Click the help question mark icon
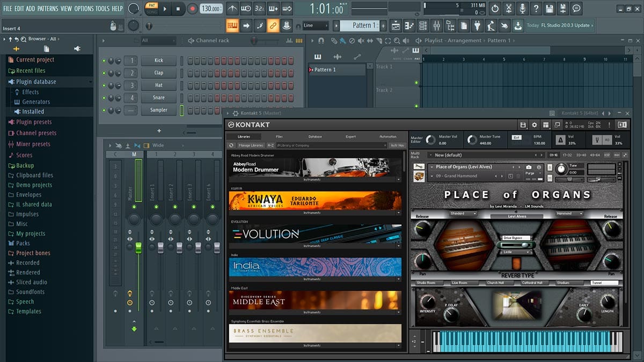This screenshot has width=644, height=362. [x=536, y=9]
